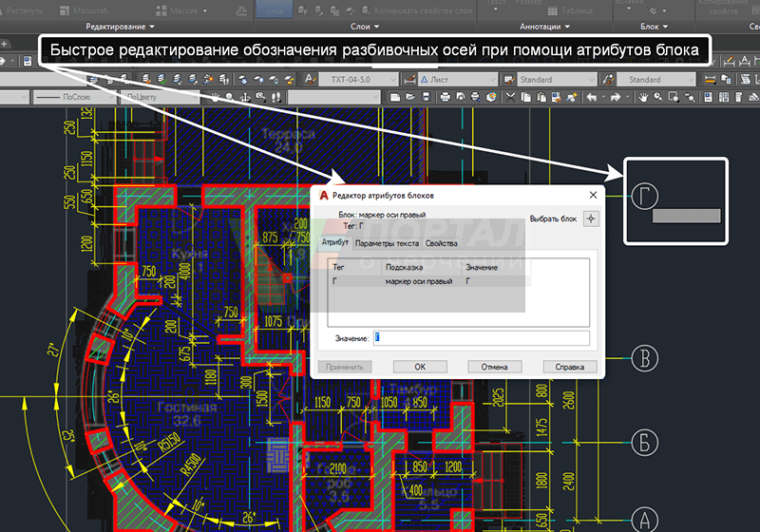Viewport: 760px width, 532px height.
Task: Click Копировать свойства слоя
Action: 417,10
